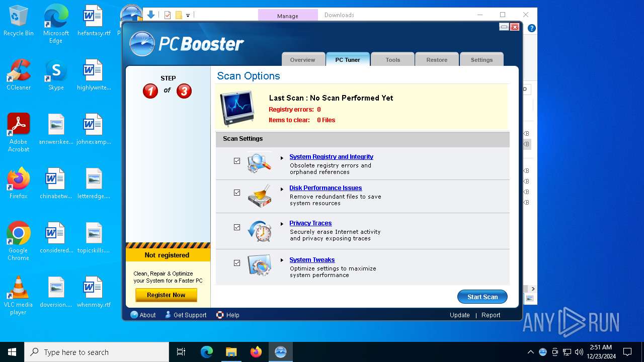The height and width of the screenshot is (362, 644).
Task: Open the Privacy Traces link
Action: [x=310, y=223]
